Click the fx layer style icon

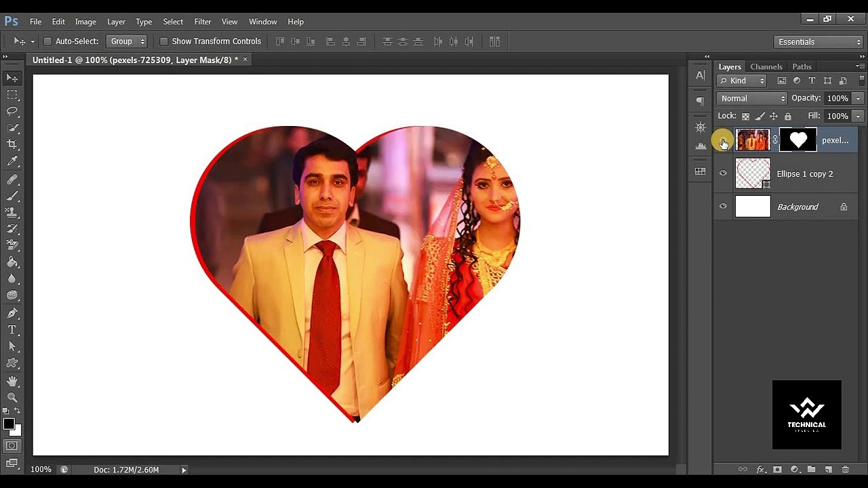tap(760, 469)
